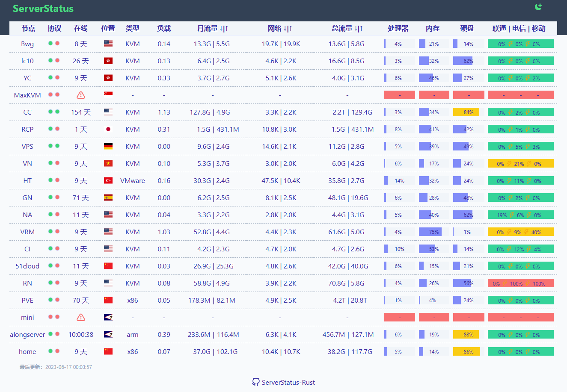Open the ServerStatus-Rust project link
The height and width of the screenshot is (392, 567).
[288, 382]
